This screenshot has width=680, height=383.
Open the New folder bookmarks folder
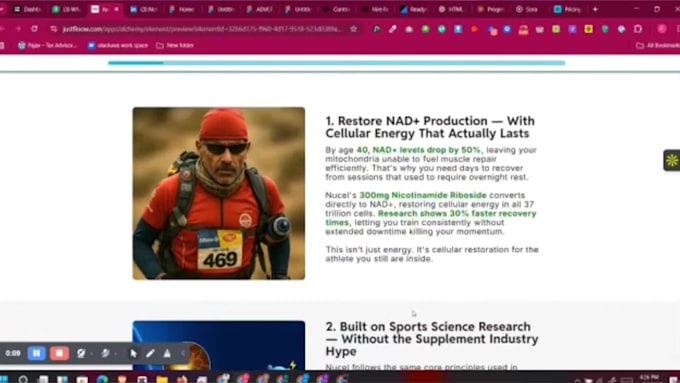[x=175, y=45]
